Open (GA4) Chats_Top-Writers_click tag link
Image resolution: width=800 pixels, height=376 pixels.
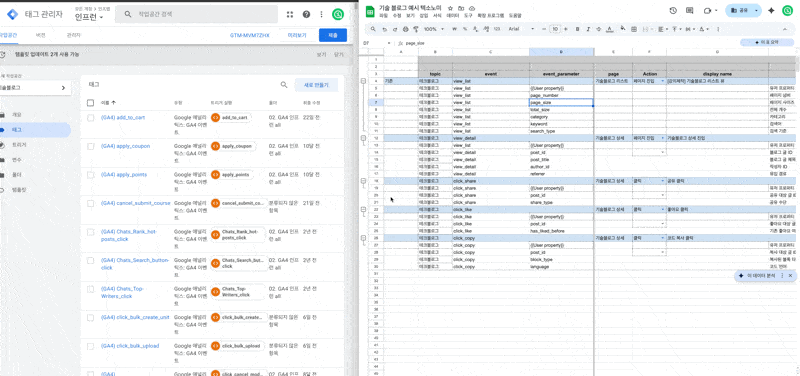[123, 292]
